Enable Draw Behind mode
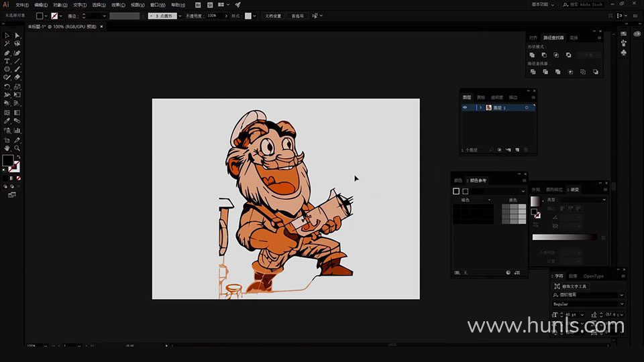644x362 pixels. click(x=12, y=186)
